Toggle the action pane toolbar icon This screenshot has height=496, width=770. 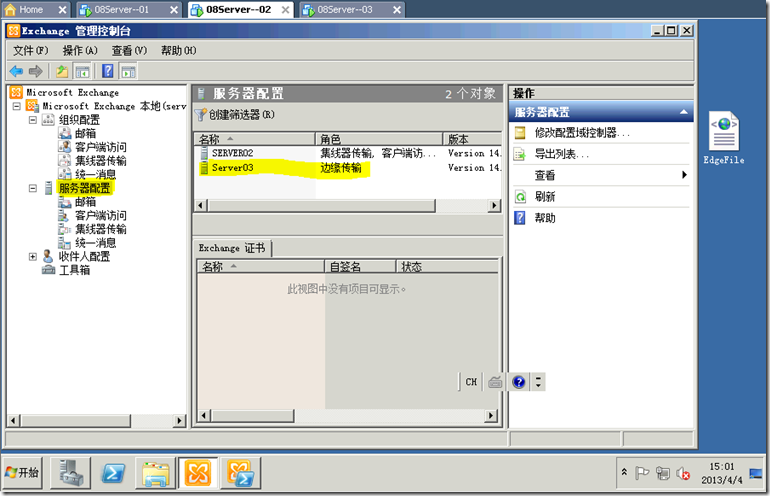tap(128, 72)
